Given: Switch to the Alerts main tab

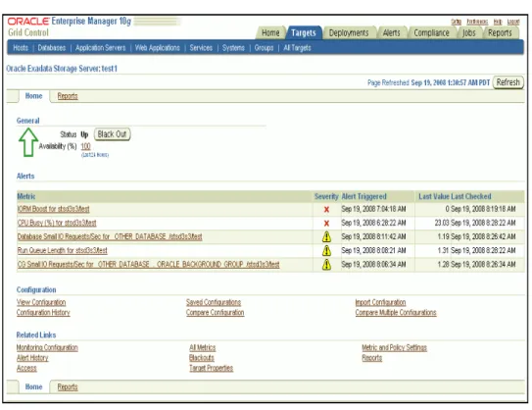Looking at the screenshot, I should point(391,33).
